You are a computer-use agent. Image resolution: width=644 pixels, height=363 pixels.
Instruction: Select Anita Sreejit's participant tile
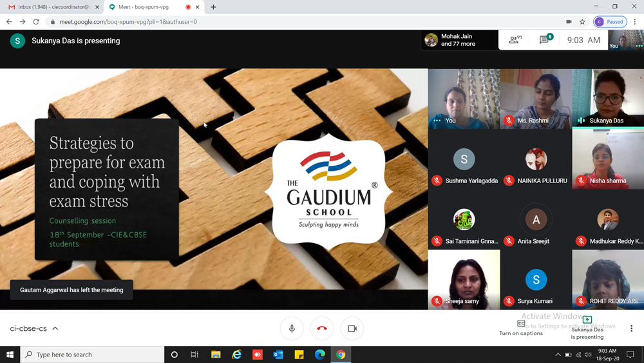coord(536,219)
